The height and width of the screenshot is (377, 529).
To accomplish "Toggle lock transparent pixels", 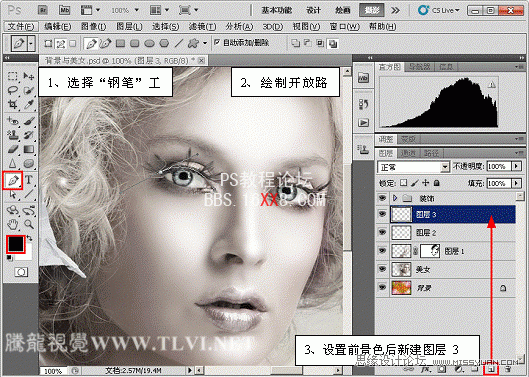I will 403,183.
